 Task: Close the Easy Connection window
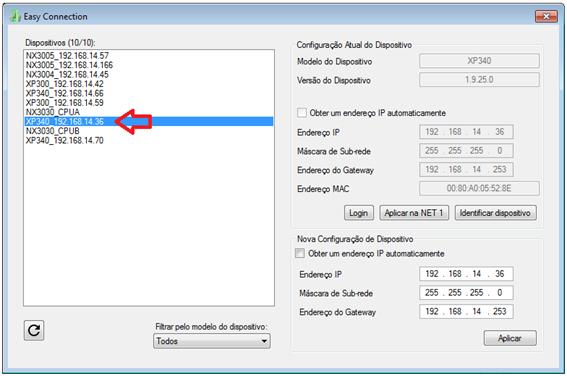click(546, 16)
